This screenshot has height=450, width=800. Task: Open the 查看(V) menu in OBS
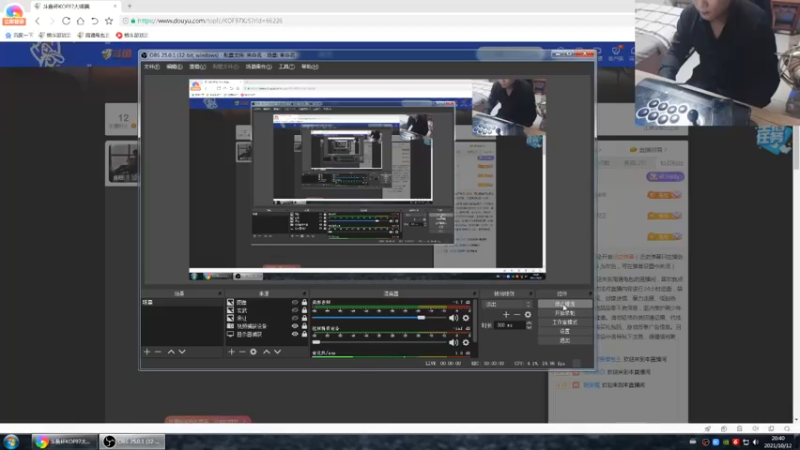pyautogui.click(x=197, y=67)
